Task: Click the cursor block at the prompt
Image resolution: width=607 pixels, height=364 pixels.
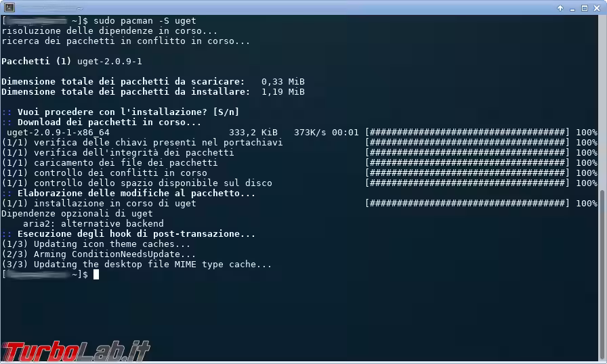Action: click(96, 274)
